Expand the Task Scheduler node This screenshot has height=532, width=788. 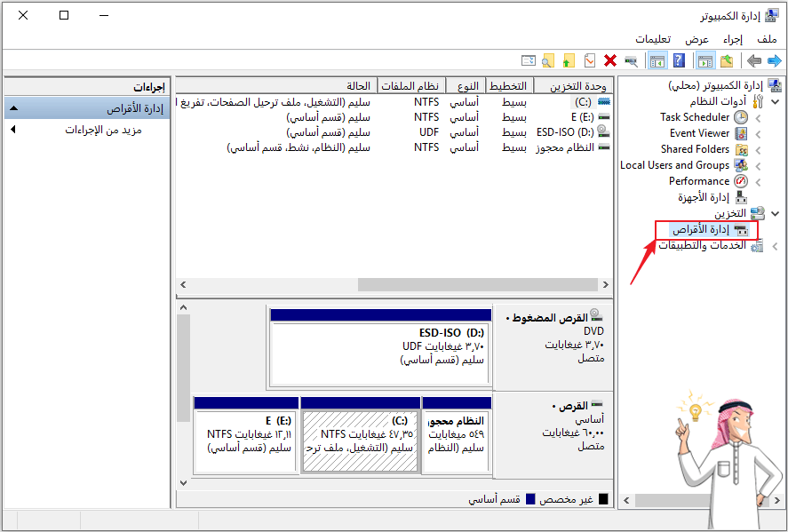click(x=758, y=118)
